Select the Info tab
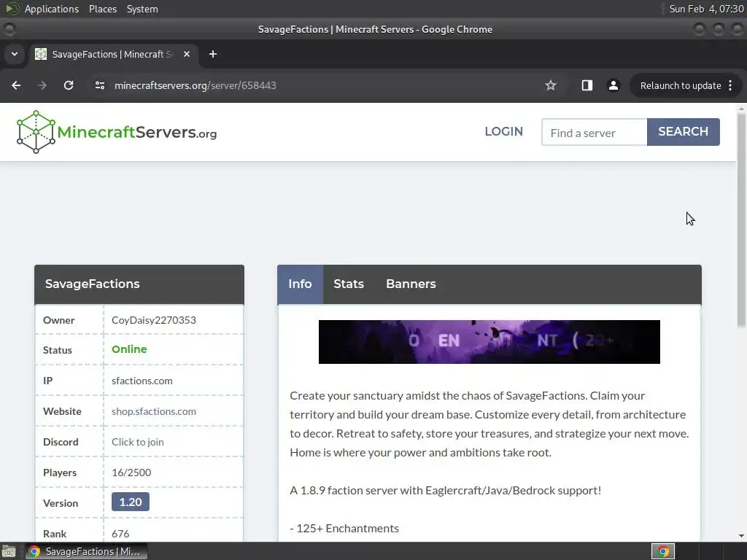The height and width of the screenshot is (560, 747). [x=300, y=284]
